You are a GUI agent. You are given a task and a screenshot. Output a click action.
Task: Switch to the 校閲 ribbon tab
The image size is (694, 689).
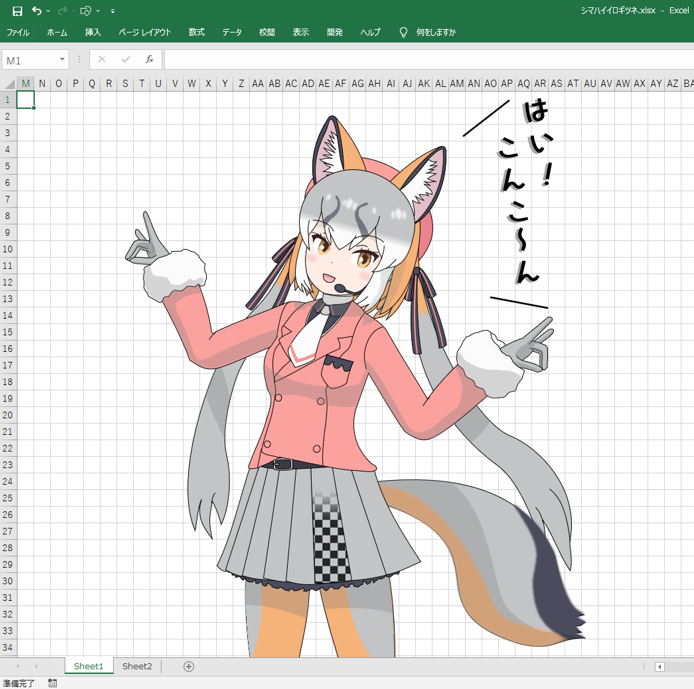(x=267, y=32)
